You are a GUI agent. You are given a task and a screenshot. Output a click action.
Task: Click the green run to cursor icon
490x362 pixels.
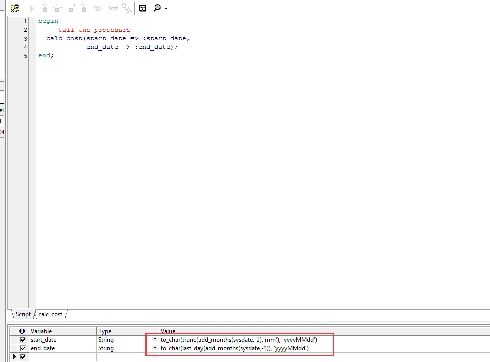[97, 8]
